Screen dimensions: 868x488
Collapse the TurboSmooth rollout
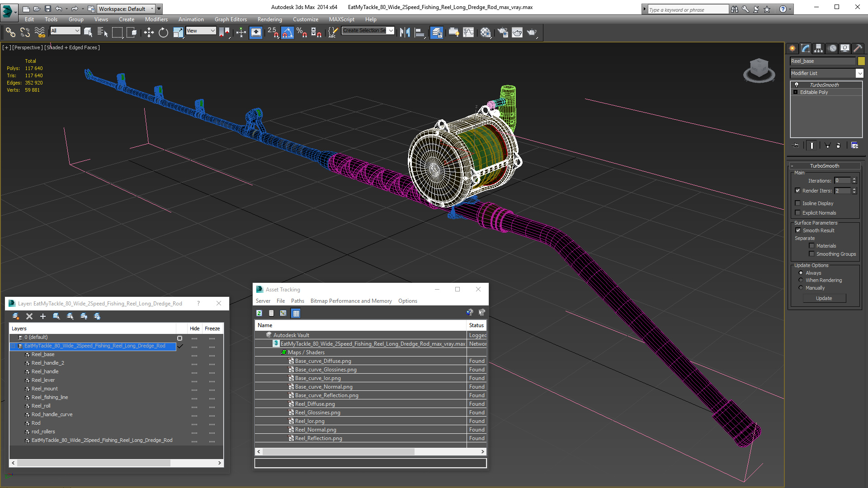click(x=792, y=166)
